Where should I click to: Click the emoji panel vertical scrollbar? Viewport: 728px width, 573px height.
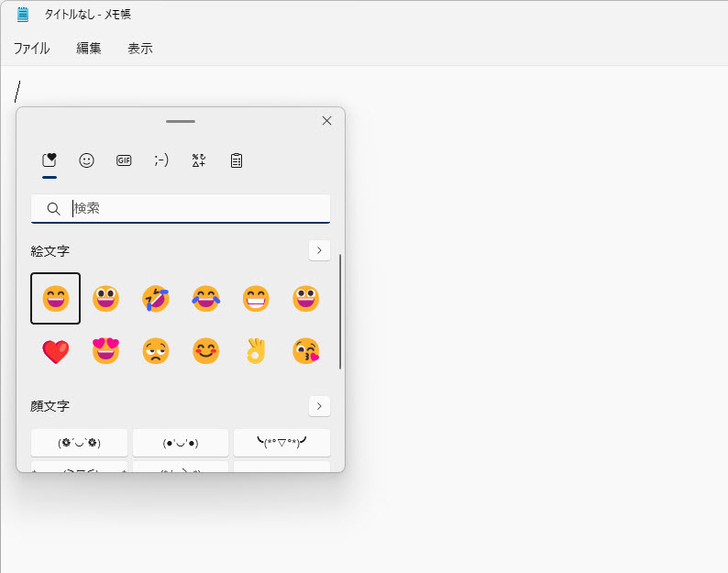point(340,312)
